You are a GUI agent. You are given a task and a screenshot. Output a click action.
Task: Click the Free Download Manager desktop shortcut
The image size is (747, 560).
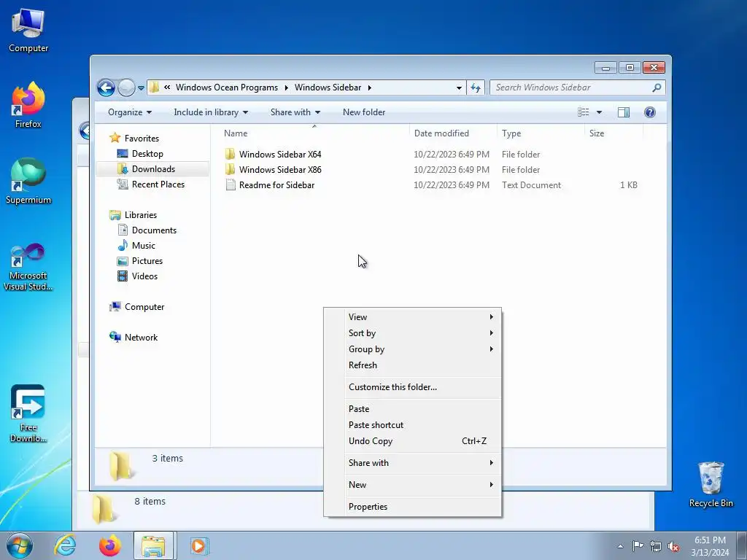coord(28,413)
